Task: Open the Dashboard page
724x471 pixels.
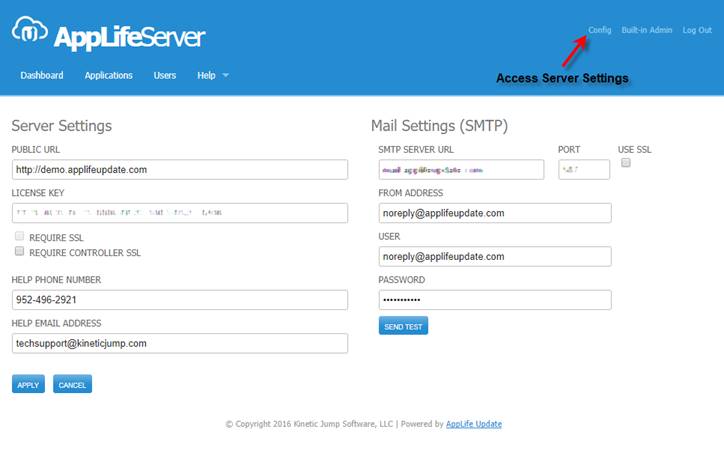Action: (x=42, y=75)
